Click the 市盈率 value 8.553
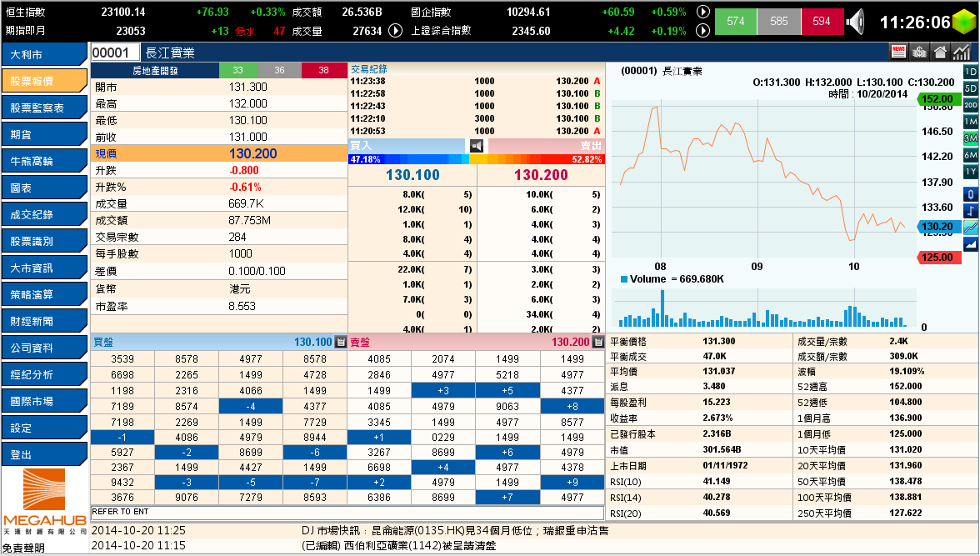Screen dimensions: 980x556 [x=242, y=306]
